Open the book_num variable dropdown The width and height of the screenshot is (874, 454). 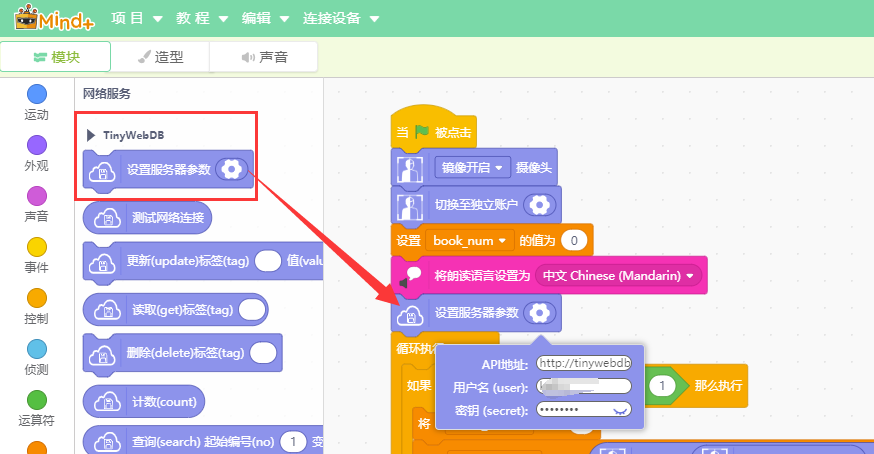point(469,241)
